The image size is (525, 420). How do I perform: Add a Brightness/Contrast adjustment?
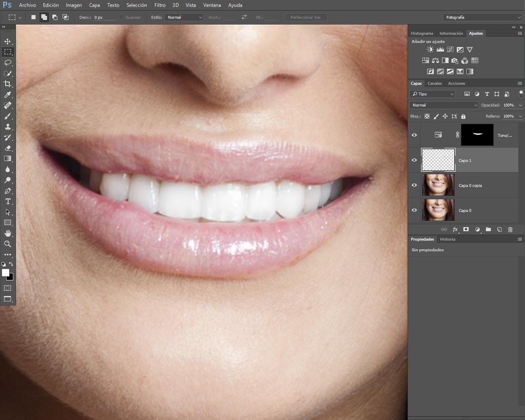(430, 50)
